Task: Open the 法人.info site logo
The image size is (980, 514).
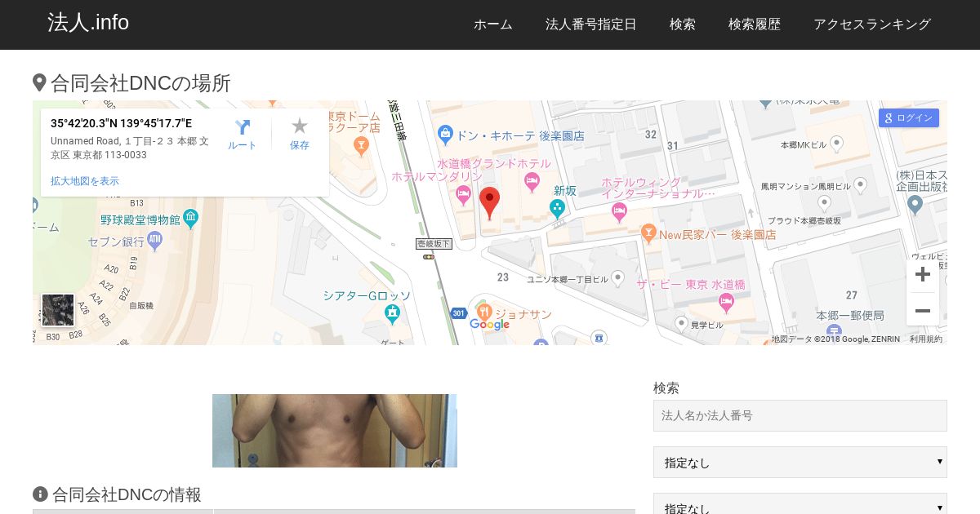Action: tap(88, 23)
